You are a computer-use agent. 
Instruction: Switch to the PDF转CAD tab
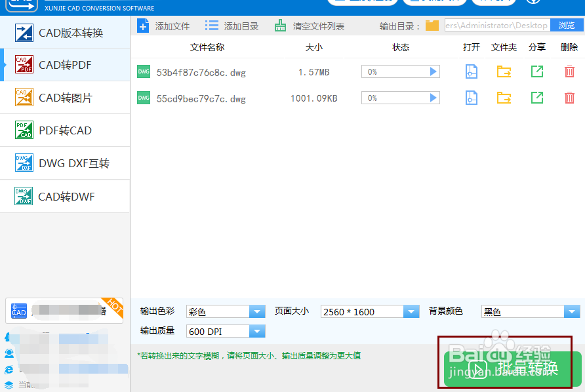(65, 130)
